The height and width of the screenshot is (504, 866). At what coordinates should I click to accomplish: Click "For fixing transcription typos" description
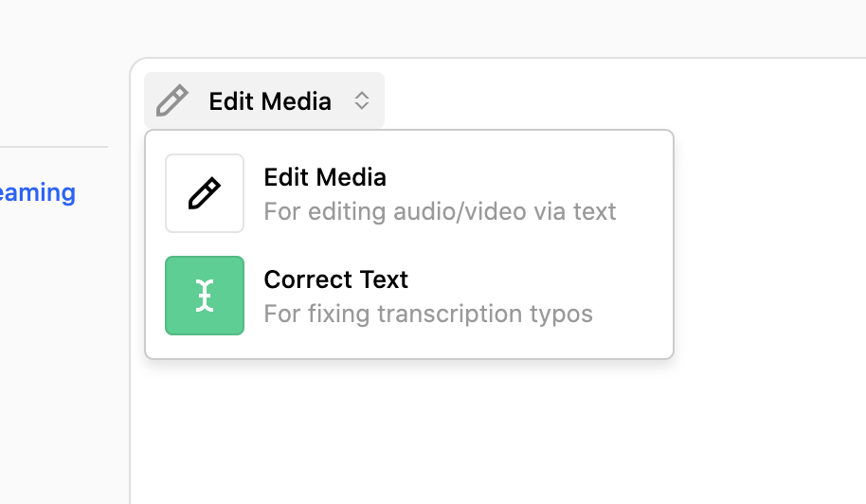[428, 314]
